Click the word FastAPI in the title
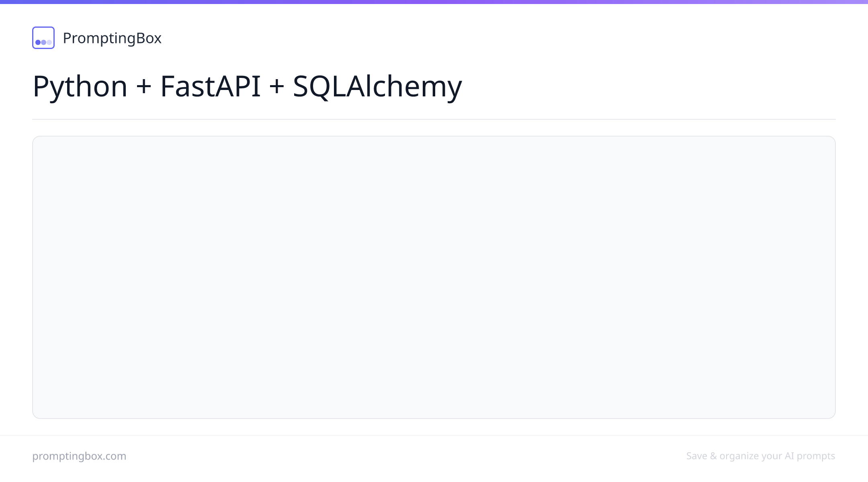This screenshot has width=868, height=482. tap(211, 86)
